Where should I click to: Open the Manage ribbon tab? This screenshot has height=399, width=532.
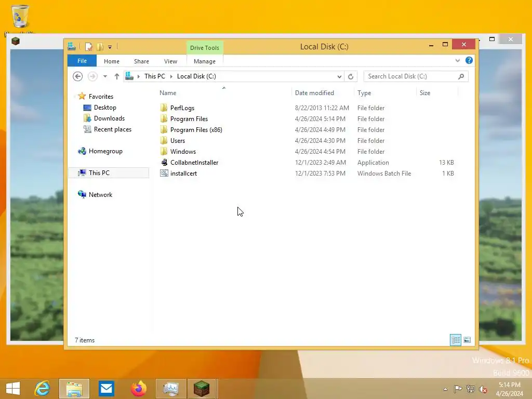pyautogui.click(x=205, y=61)
